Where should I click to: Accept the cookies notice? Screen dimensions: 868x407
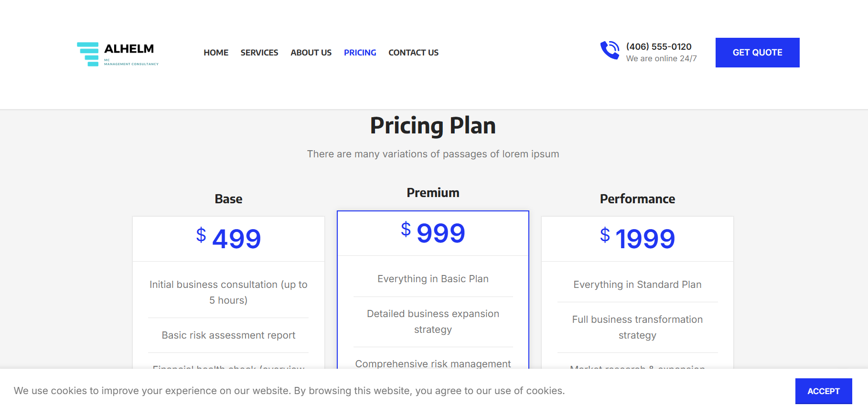tap(823, 391)
